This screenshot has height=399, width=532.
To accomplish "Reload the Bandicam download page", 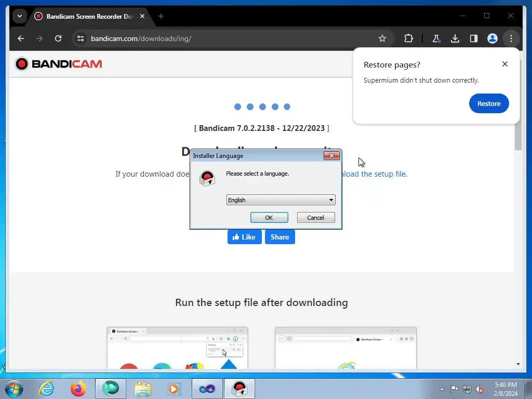I will [x=58, y=38].
